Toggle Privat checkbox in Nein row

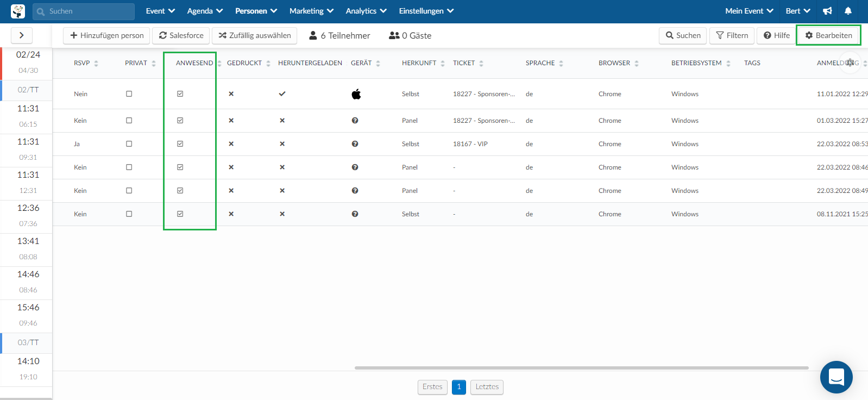click(x=129, y=93)
